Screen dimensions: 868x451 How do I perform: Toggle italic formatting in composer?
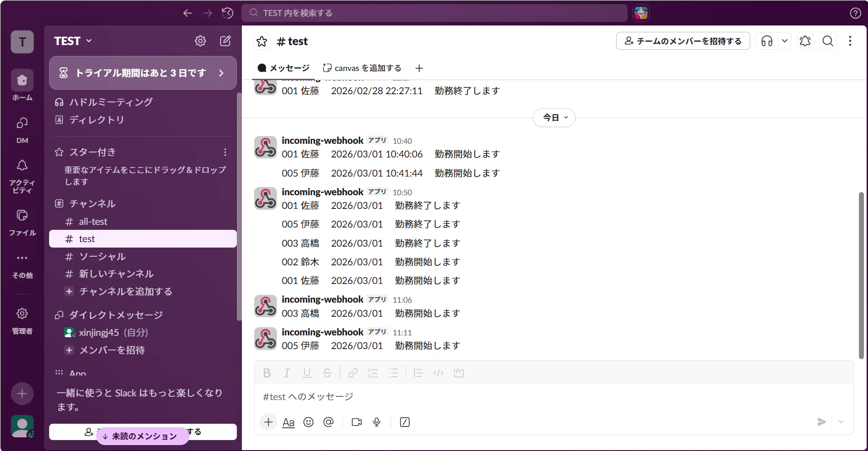pyautogui.click(x=287, y=373)
